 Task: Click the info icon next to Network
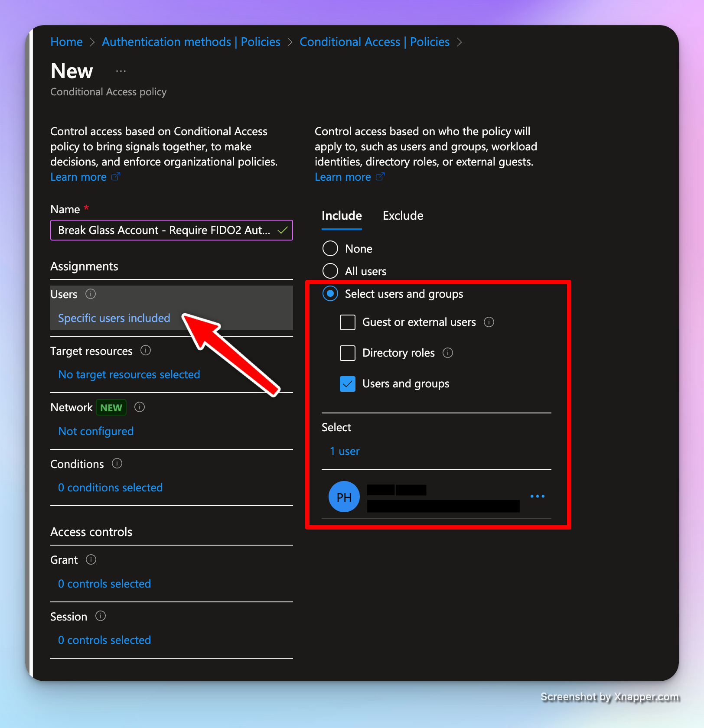(140, 407)
